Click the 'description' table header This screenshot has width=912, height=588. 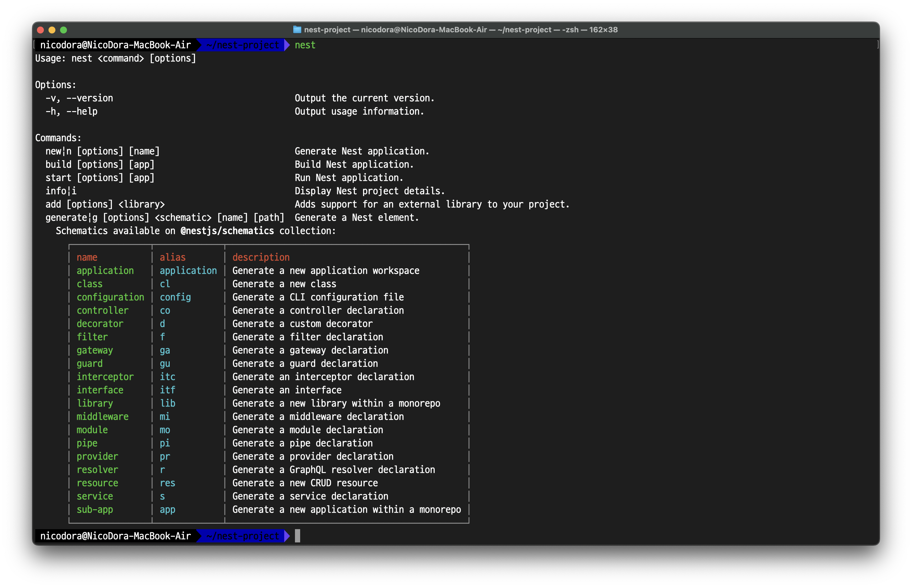pyautogui.click(x=261, y=257)
